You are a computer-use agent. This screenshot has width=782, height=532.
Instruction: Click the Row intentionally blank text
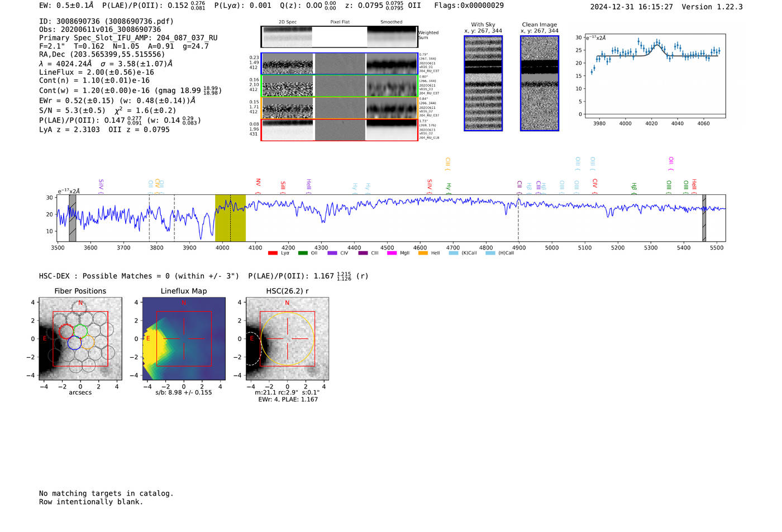91,502
